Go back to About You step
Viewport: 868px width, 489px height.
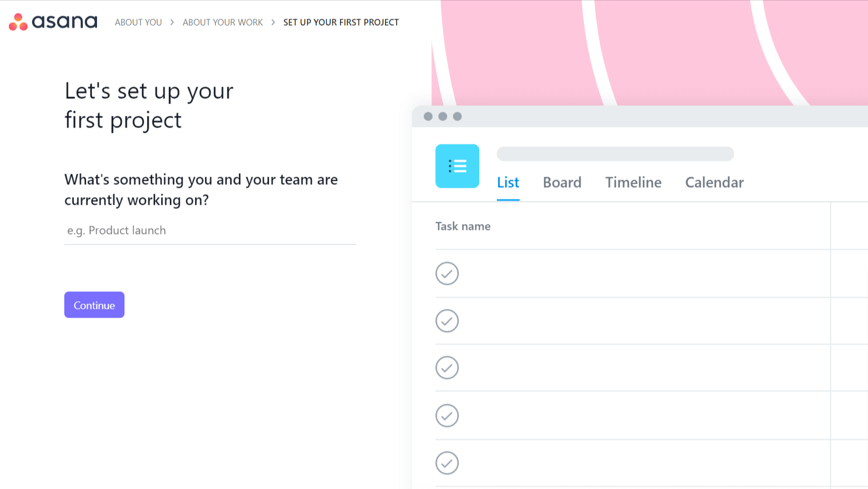[x=138, y=22]
